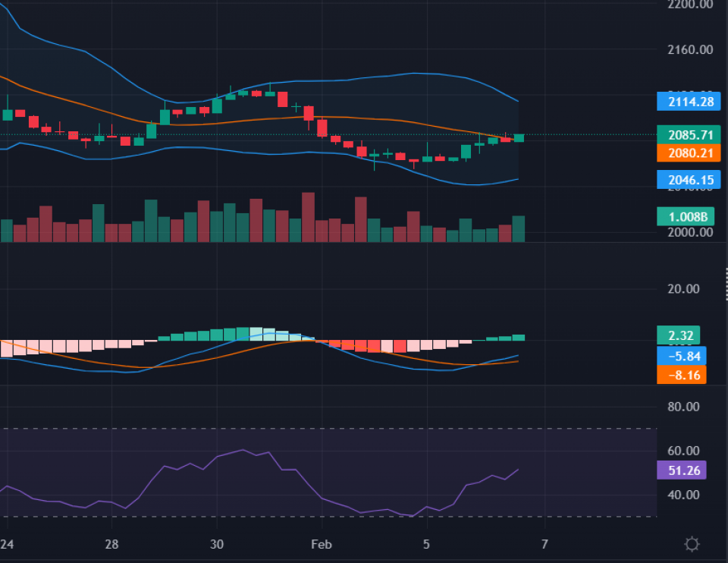
Task: Click the 30 date marker on time axis
Action: [x=217, y=544]
